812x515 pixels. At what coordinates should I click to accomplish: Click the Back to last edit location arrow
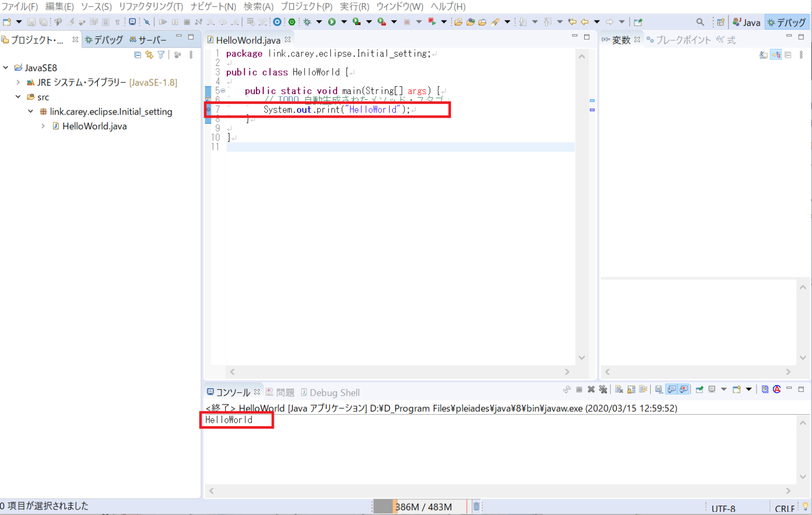pos(572,22)
